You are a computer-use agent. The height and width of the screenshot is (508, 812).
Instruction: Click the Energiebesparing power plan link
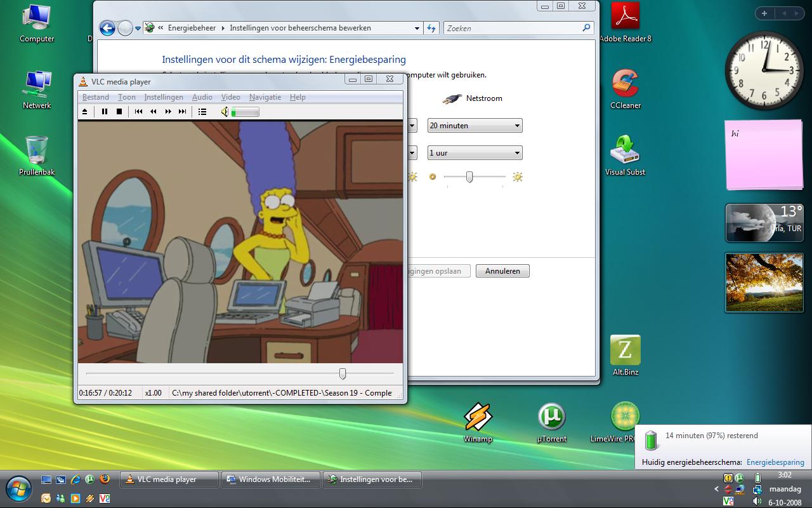pyautogui.click(x=775, y=462)
